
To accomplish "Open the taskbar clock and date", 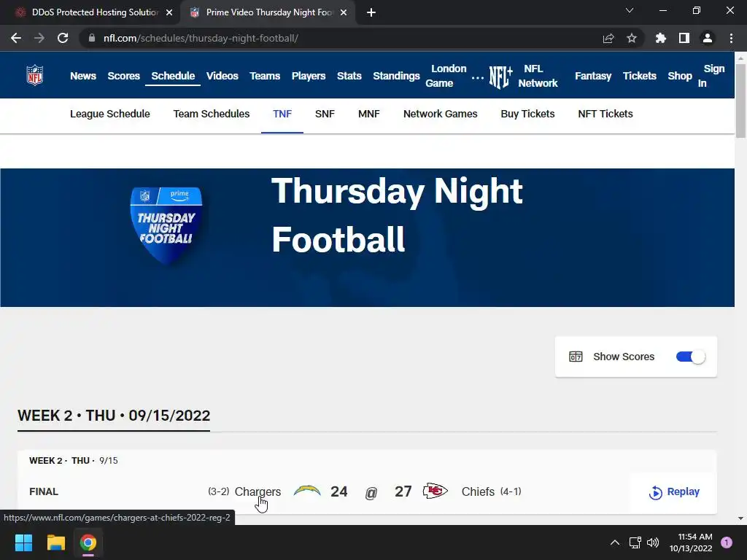I will point(691,542).
